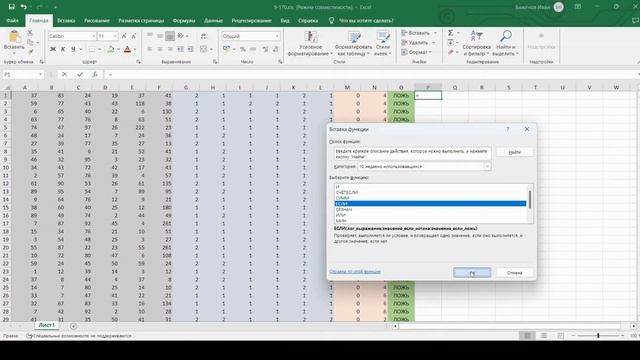Image resolution: width=640 pixels, height=360 pixels.
Task: Toggle underline (Ч) formatting
Action: tap(73, 49)
